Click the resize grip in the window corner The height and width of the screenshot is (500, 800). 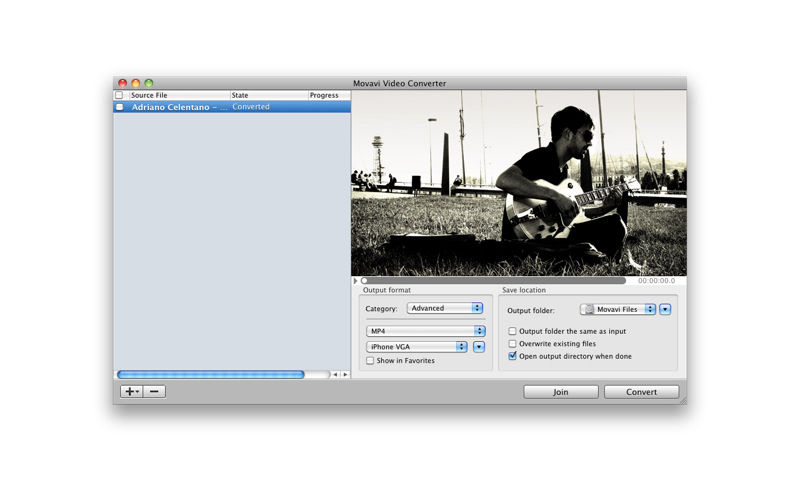pos(683,401)
